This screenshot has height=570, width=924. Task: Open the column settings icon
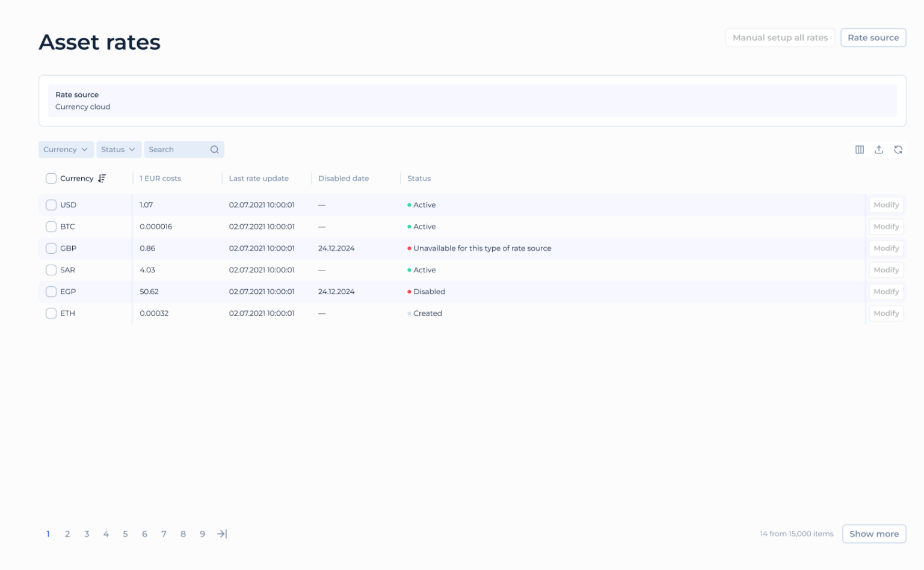859,149
